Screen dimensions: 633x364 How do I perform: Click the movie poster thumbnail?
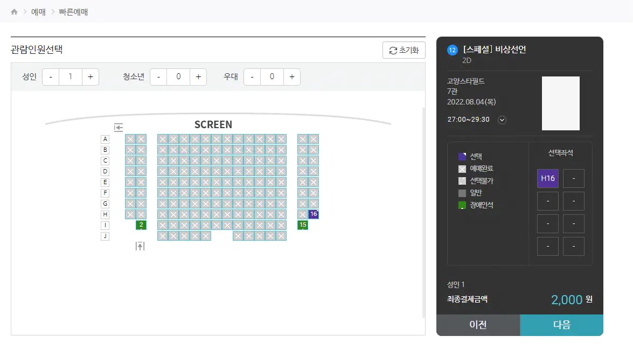pos(561,103)
